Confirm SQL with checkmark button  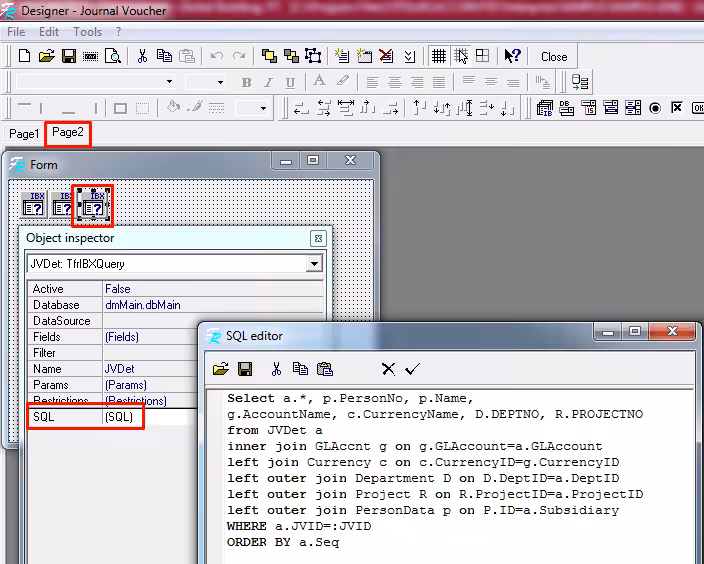click(x=412, y=369)
